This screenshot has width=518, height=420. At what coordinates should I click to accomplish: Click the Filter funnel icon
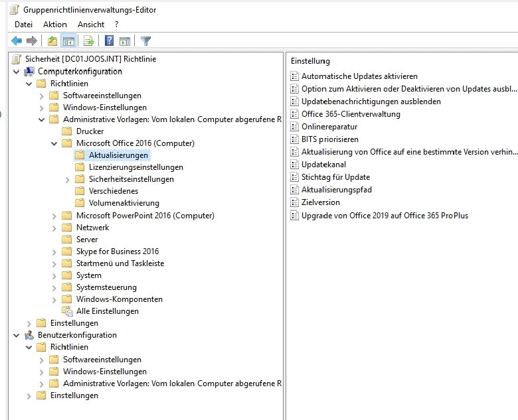tap(145, 41)
